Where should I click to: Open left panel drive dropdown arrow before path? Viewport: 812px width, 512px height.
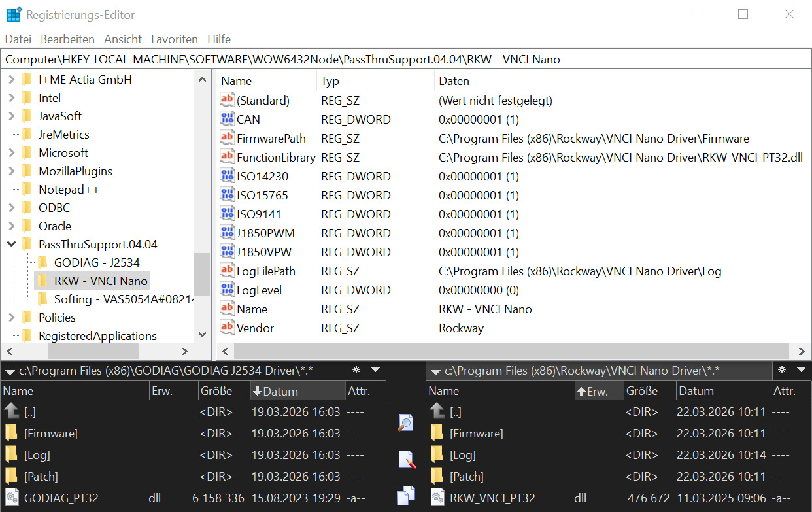point(9,371)
